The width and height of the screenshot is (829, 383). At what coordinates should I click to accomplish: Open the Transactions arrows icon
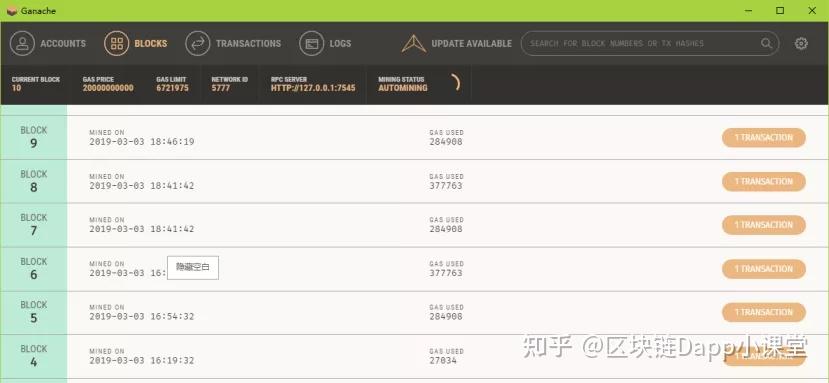point(198,43)
